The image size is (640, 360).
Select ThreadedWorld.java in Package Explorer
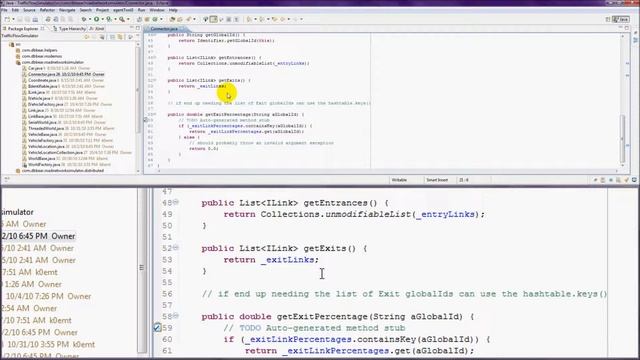pyautogui.click(x=68, y=128)
